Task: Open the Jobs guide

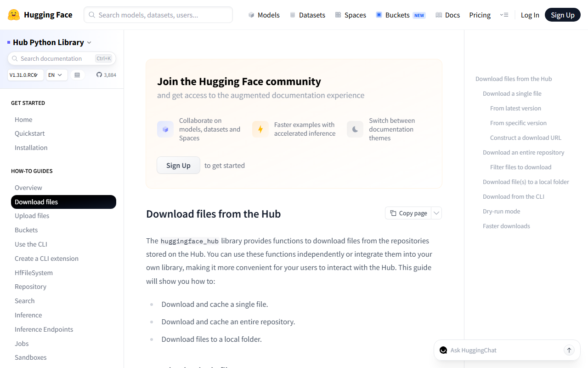Action: click(x=22, y=344)
